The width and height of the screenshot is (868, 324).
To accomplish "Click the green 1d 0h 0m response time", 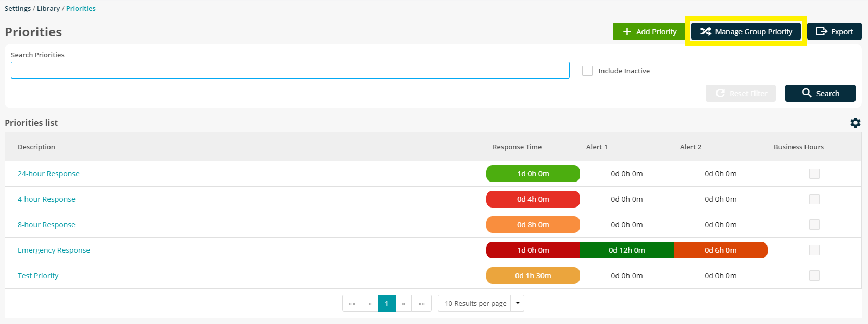I will point(533,174).
